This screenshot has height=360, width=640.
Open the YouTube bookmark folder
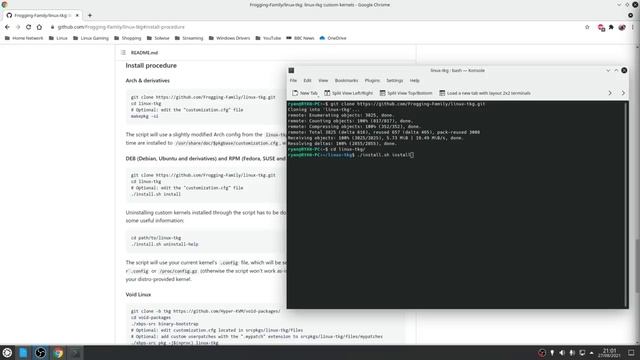pos(268,38)
